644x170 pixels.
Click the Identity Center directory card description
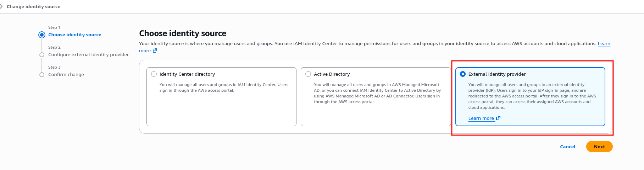[x=223, y=87]
